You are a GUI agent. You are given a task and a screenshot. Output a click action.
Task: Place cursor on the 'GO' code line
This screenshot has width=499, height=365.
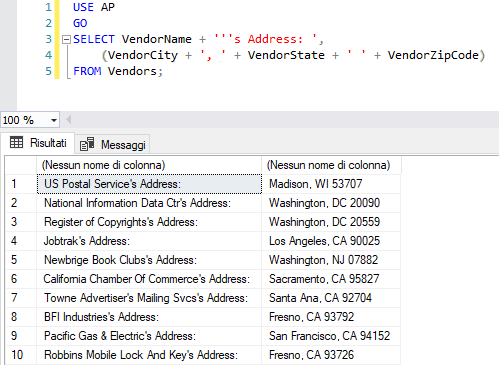[x=80, y=23]
